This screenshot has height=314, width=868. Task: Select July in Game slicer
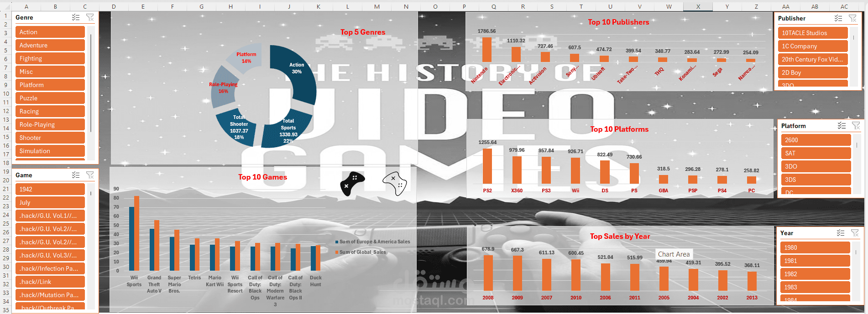50,202
